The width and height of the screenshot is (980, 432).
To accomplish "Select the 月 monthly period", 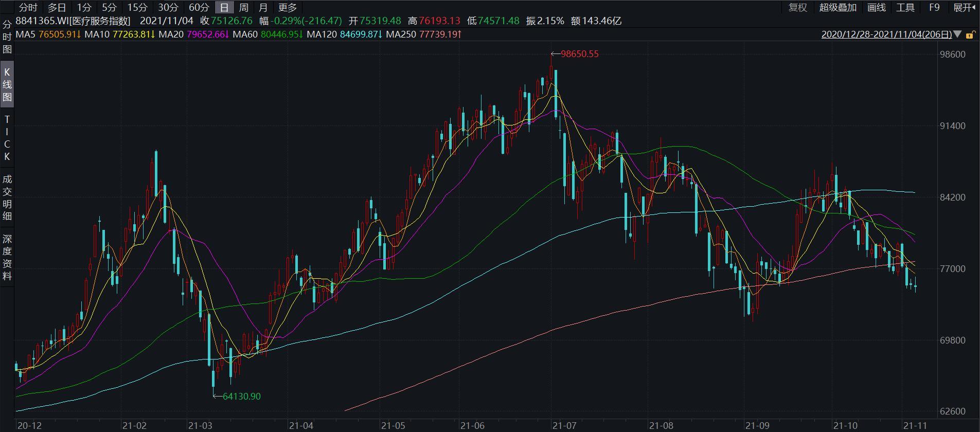I will coord(263,8).
